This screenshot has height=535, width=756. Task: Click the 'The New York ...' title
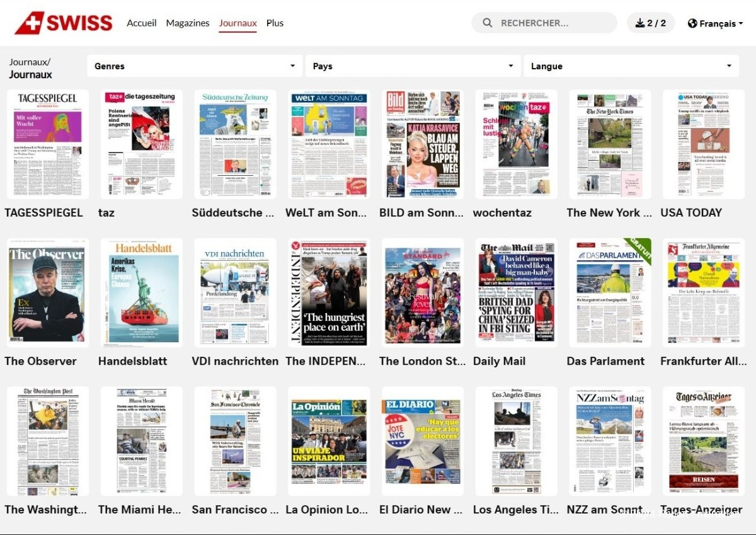point(609,213)
